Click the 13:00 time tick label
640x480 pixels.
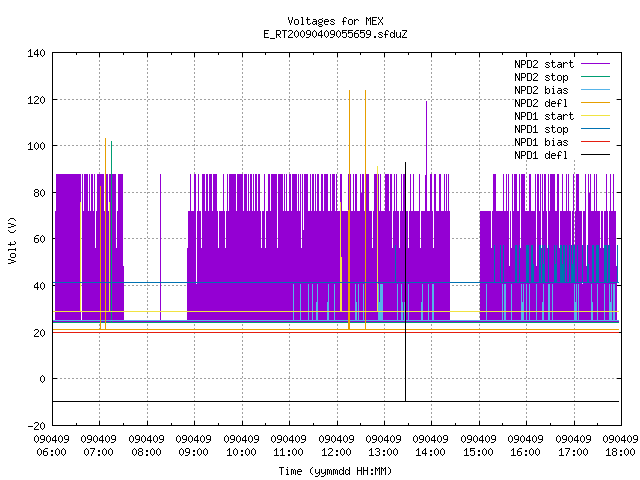383,453
